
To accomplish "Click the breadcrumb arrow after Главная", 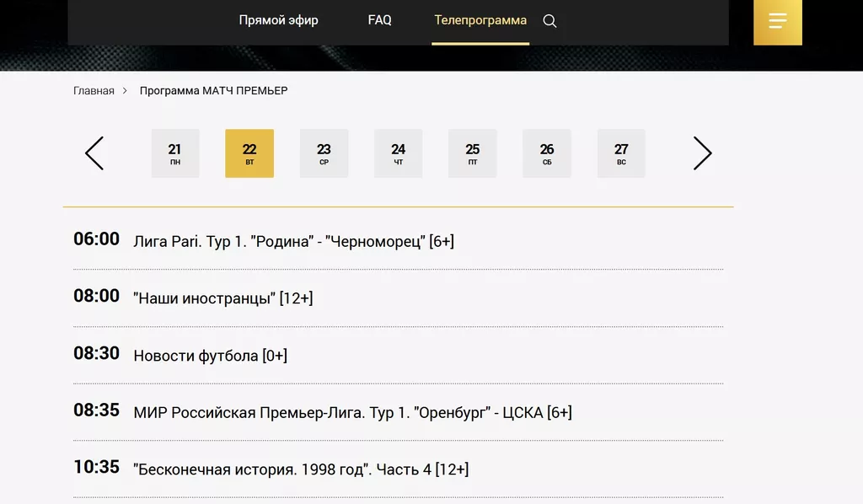I will (x=125, y=90).
